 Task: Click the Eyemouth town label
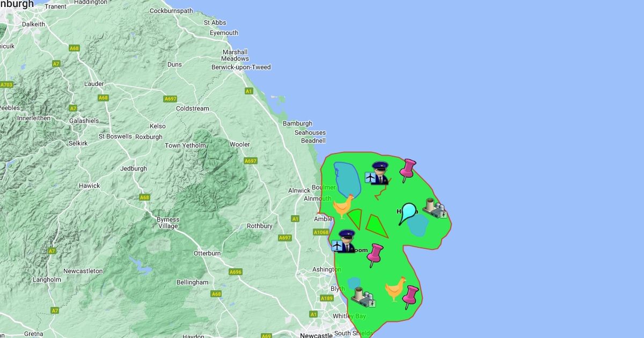(x=224, y=33)
